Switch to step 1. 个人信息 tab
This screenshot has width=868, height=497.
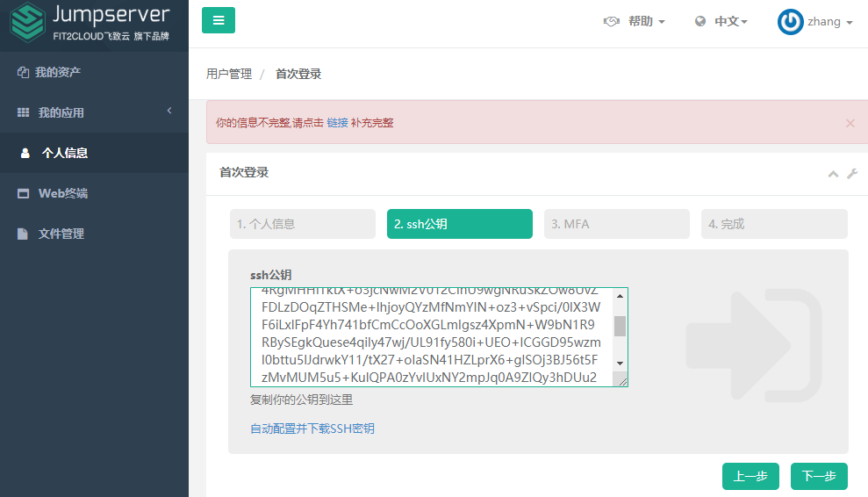tap(302, 224)
